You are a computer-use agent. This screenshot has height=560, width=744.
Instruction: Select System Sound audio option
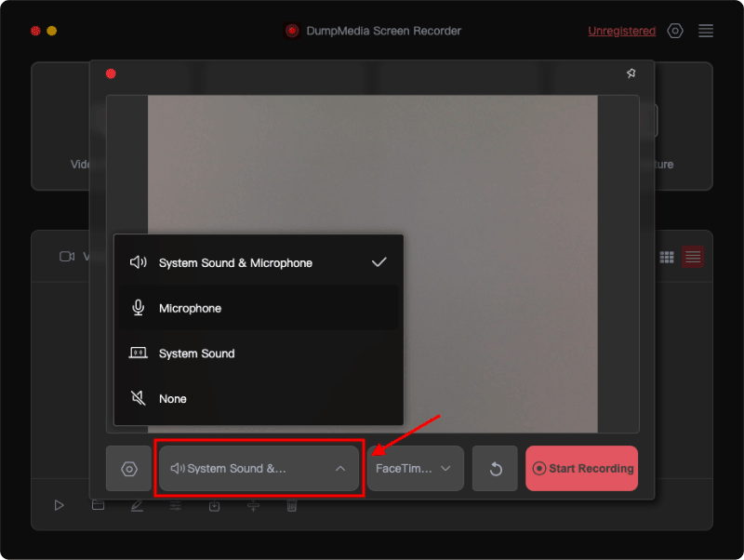(x=259, y=353)
